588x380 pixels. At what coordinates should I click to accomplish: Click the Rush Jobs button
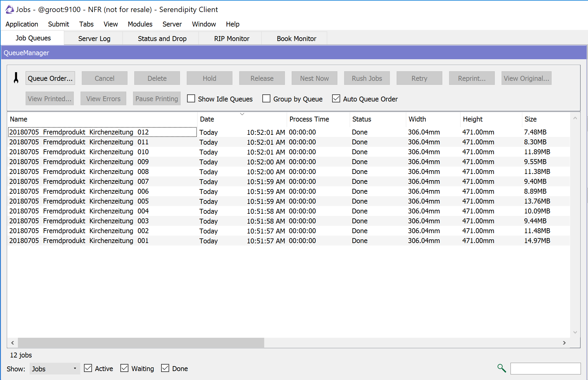pyautogui.click(x=367, y=78)
